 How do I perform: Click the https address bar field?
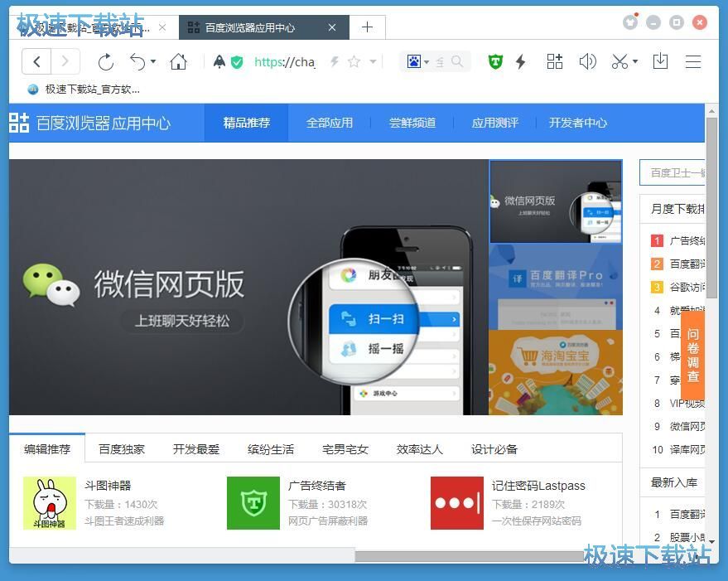click(x=285, y=62)
